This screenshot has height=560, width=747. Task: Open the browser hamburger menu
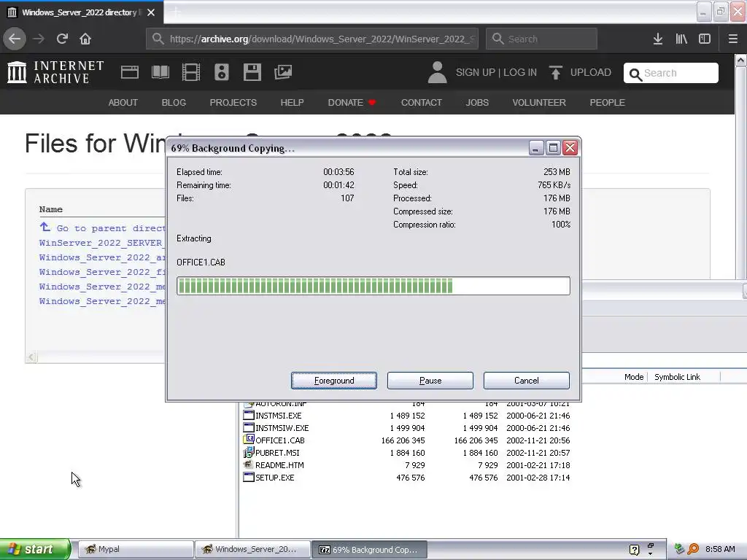click(x=733, y=39)
